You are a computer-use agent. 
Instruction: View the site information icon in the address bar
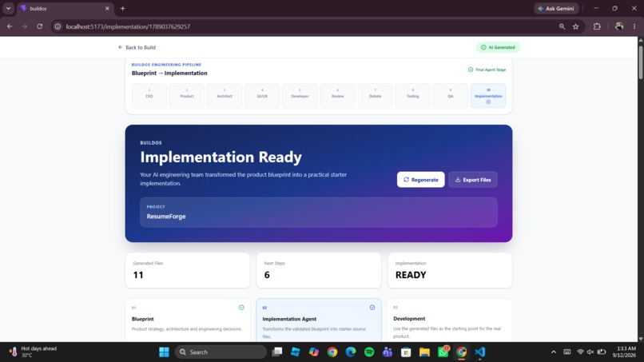58,26
